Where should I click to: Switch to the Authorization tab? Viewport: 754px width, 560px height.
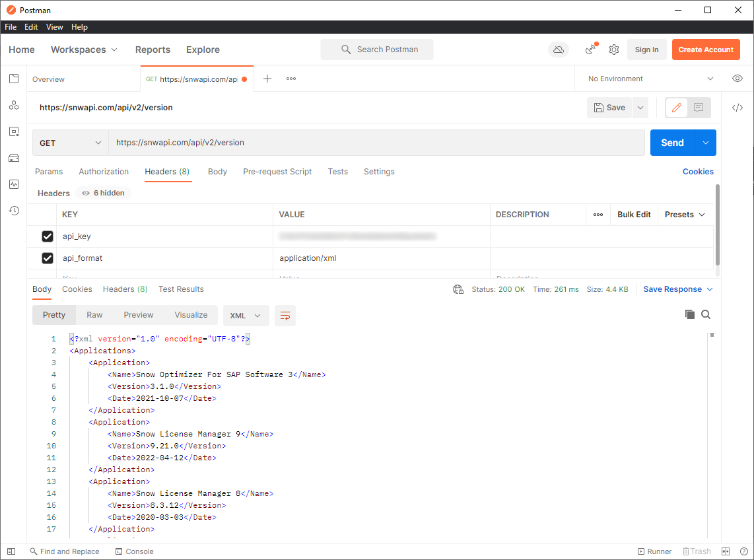pos(104,172)
